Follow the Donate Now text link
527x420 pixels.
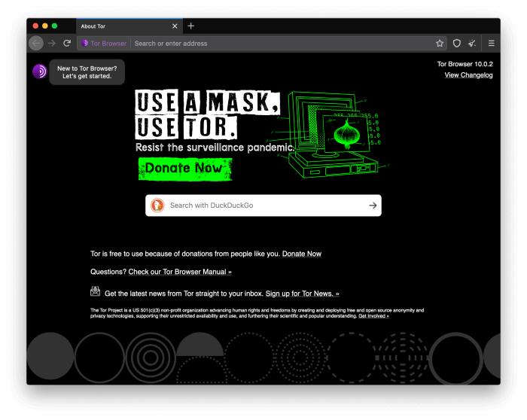click(x=301, y=254)
